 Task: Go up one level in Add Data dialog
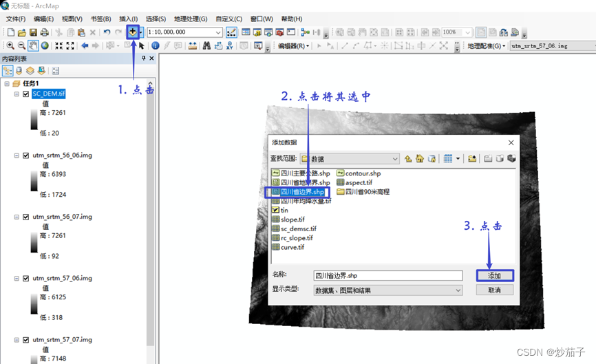pos(408,159)
